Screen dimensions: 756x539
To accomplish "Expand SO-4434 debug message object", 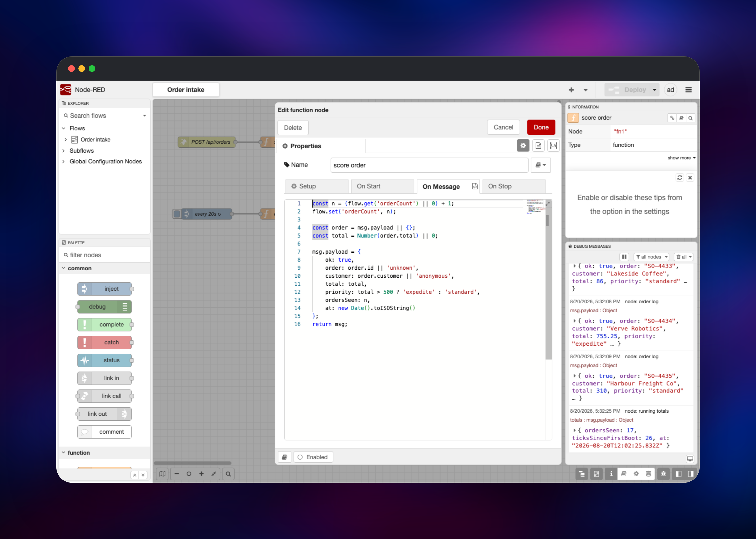I will click(574, 321).
